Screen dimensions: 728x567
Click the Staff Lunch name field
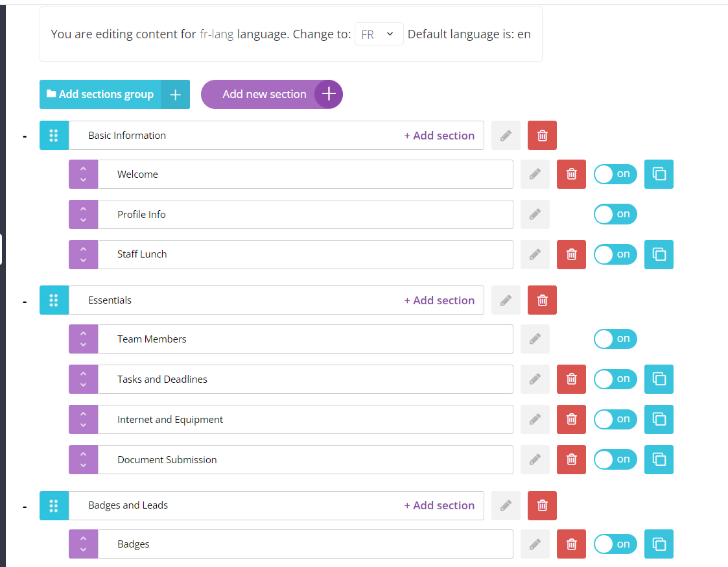tap(305, 255)
